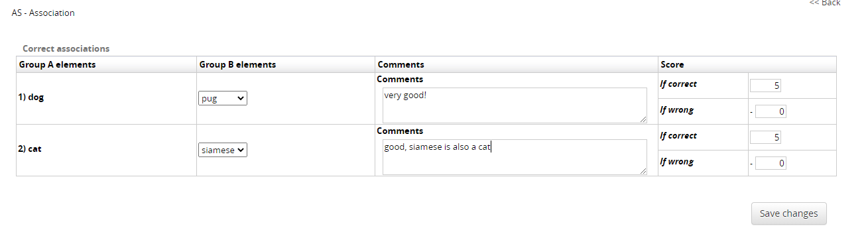The width and height of the screenshot is (868, 244).
Task: Click the Correct associations heading
Action: point(66,48)
